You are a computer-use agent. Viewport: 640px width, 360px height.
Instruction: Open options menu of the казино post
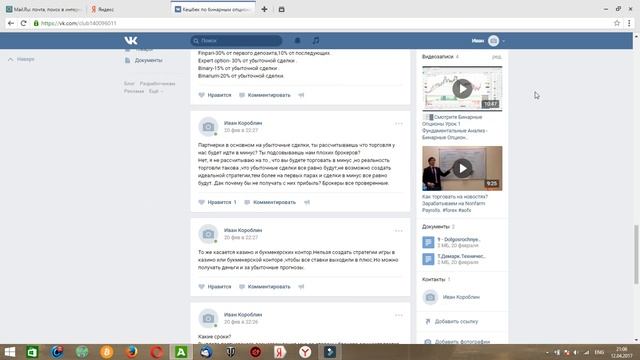[398, 231]
